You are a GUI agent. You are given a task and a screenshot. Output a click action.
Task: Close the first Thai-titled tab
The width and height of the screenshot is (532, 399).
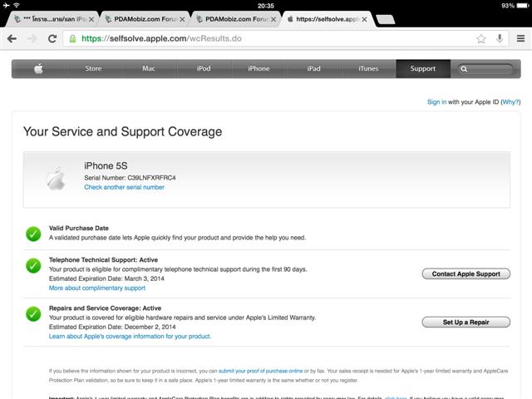[91, 20]
